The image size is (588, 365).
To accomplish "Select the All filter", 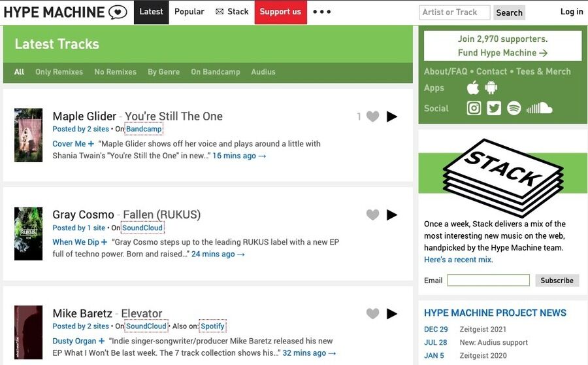I will tap(19, 72).
